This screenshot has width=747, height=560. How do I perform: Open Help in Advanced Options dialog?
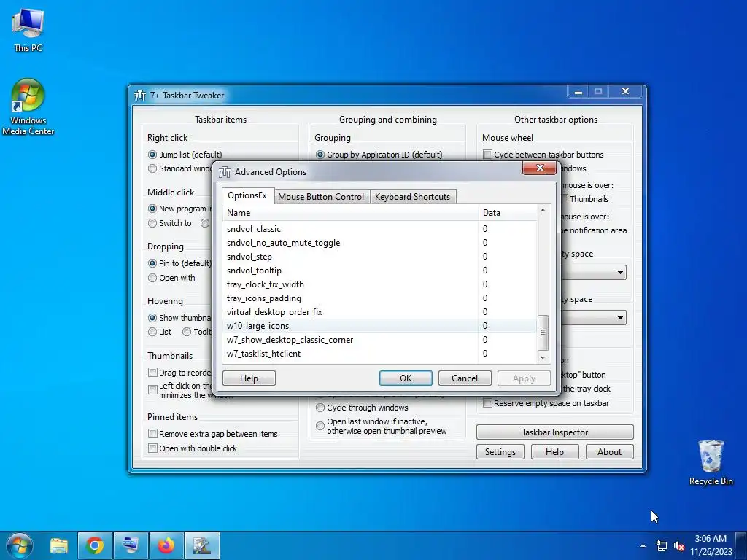(249, 378)
